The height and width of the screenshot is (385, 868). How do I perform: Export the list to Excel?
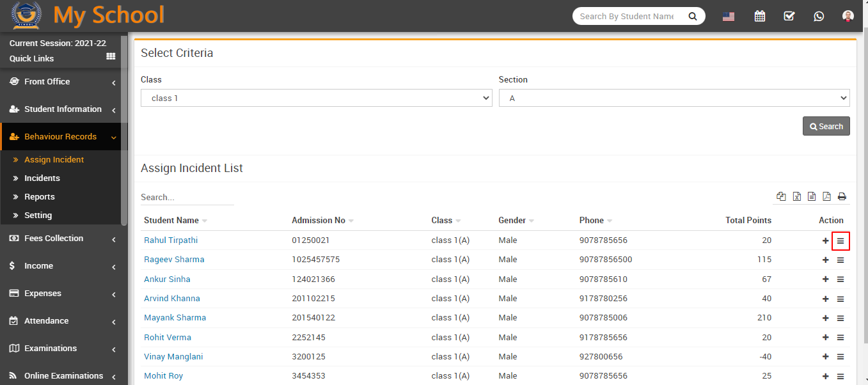(796, 197)
